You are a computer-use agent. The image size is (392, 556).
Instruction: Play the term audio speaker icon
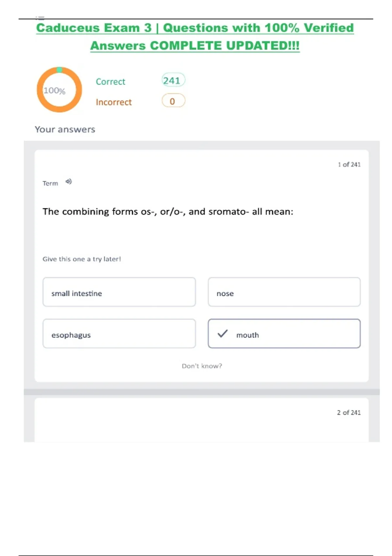coord(69,182)
